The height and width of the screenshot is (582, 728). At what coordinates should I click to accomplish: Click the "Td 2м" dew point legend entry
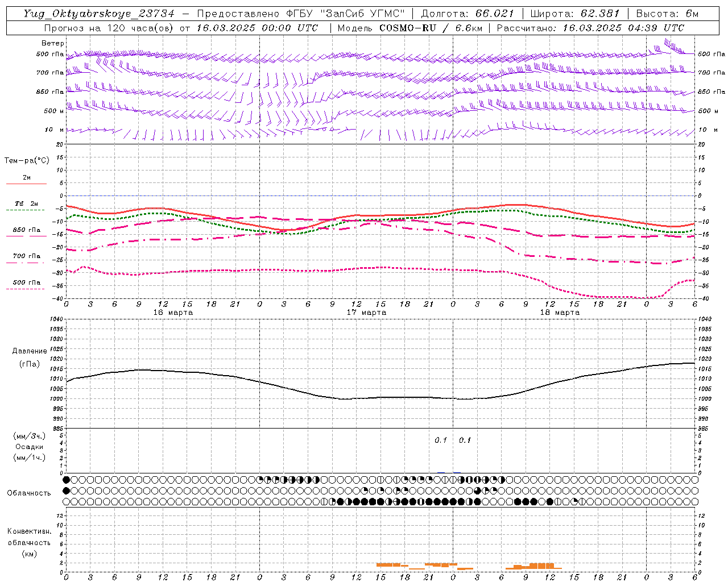click(26, 205)
